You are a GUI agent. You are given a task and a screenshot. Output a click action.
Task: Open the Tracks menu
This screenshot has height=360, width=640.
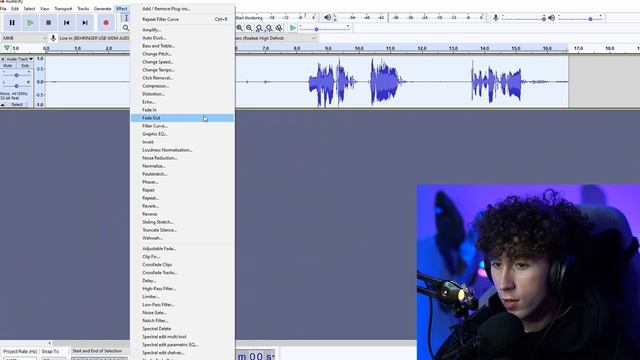click(x=83, y=9)
